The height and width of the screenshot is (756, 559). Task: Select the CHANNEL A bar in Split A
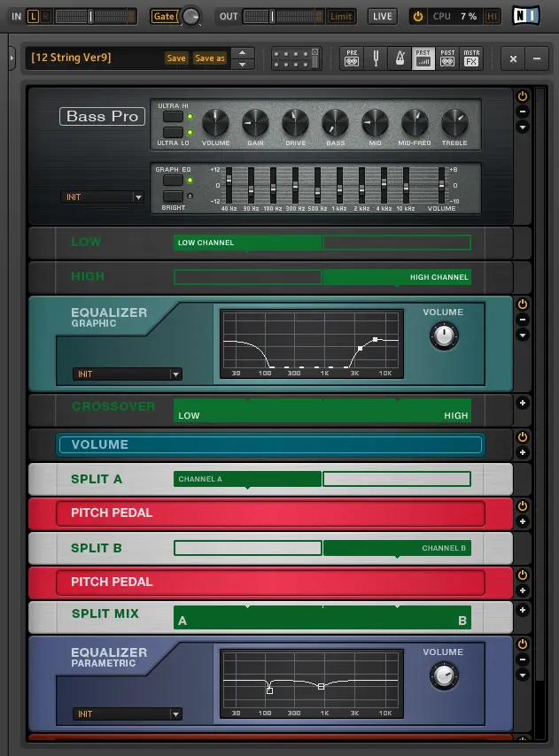pos(247,479)
